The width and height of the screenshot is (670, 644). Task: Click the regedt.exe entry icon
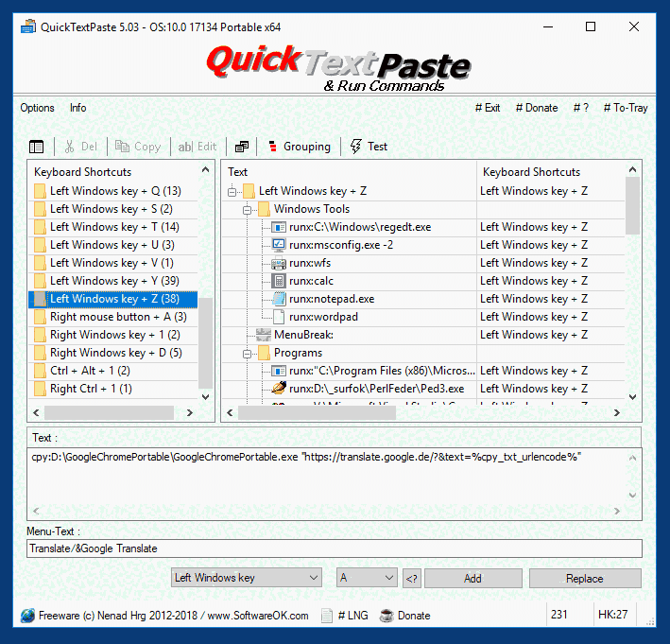pyautogui.click(x=279, y=227)
